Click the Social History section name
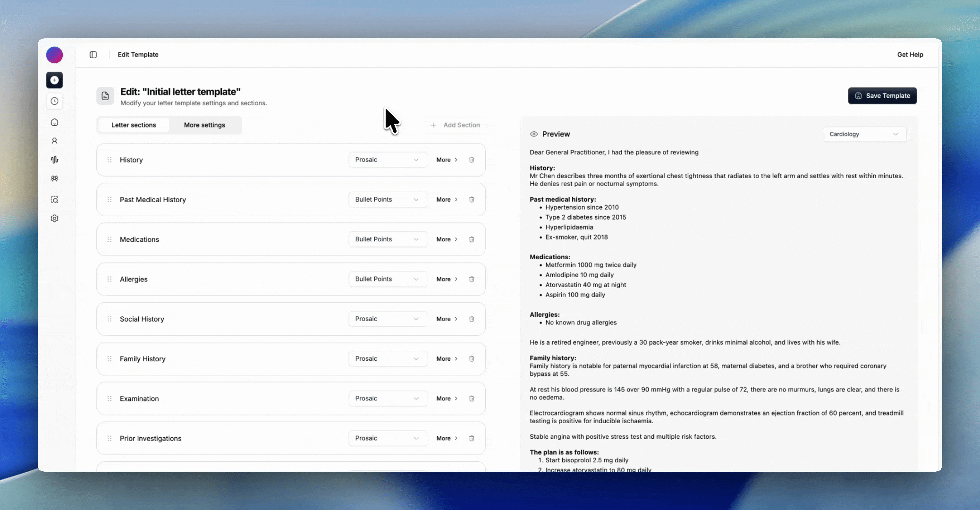The width and height of the screenshot is (980, 510). click(x=142, y=319)
